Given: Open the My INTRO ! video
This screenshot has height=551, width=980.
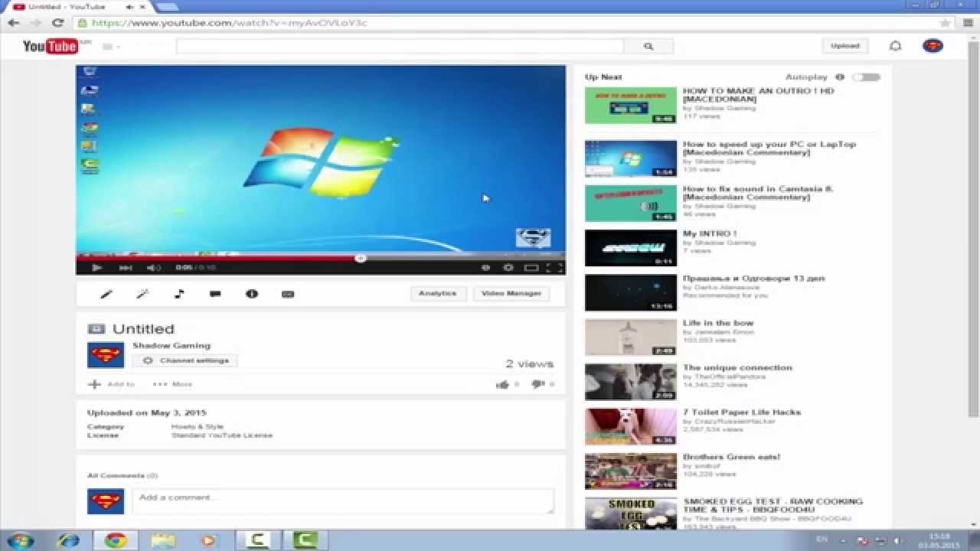Looking at the screenshot, I should click(x=710, y=233).
